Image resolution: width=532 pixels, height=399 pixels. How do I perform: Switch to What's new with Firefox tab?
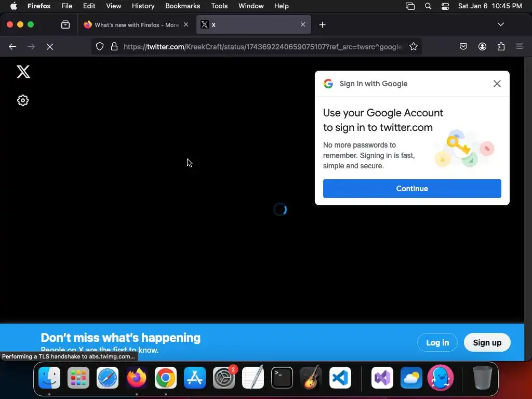click(x=136, y=25)
